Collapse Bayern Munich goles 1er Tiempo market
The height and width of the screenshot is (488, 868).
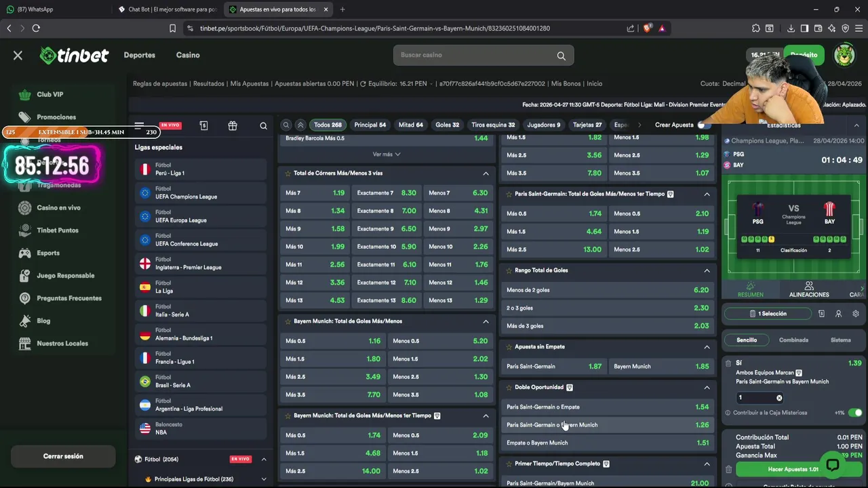pyautogui.click(x=486, y=415)
